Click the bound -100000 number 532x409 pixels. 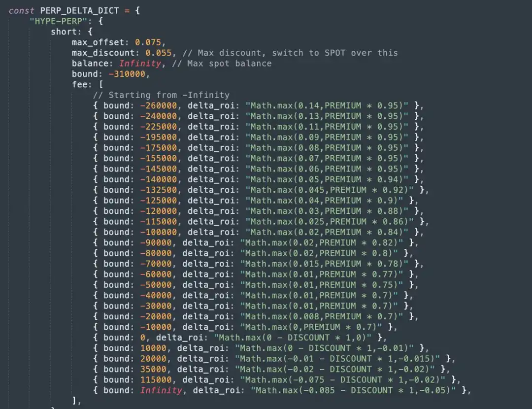tap(159, 232)
